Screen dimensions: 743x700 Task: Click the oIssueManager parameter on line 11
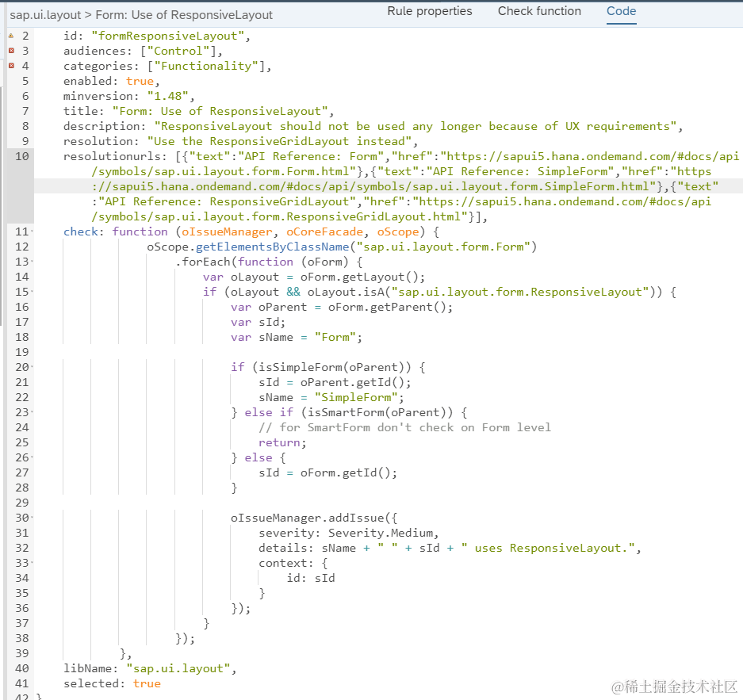click(228, 232)
